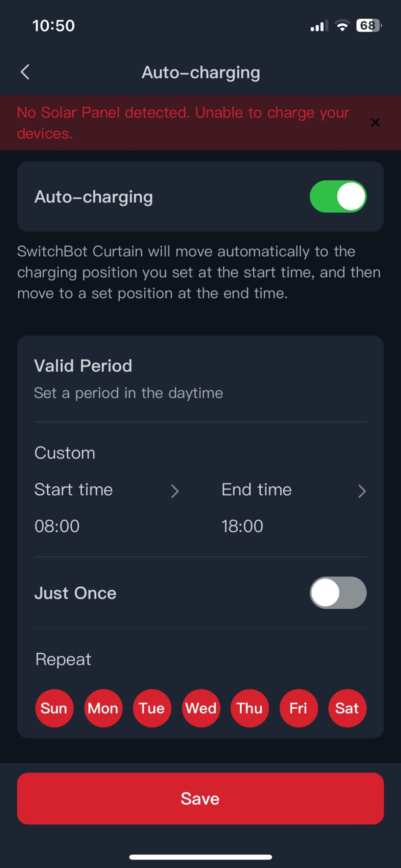Screen dimensions: 401x868
Task: Deselect Sunday in Repeat days
Action: [x=54, y=708]
